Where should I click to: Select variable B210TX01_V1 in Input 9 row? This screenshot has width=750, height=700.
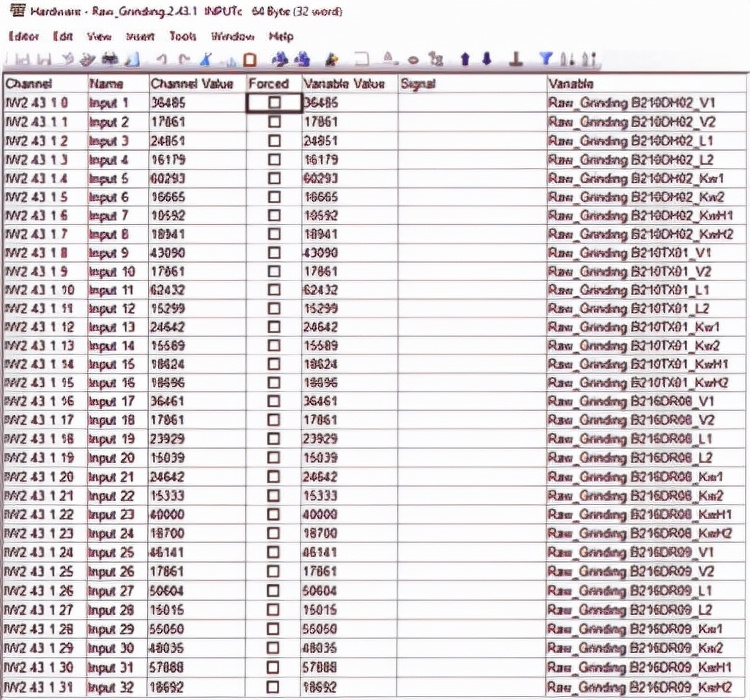647,253
